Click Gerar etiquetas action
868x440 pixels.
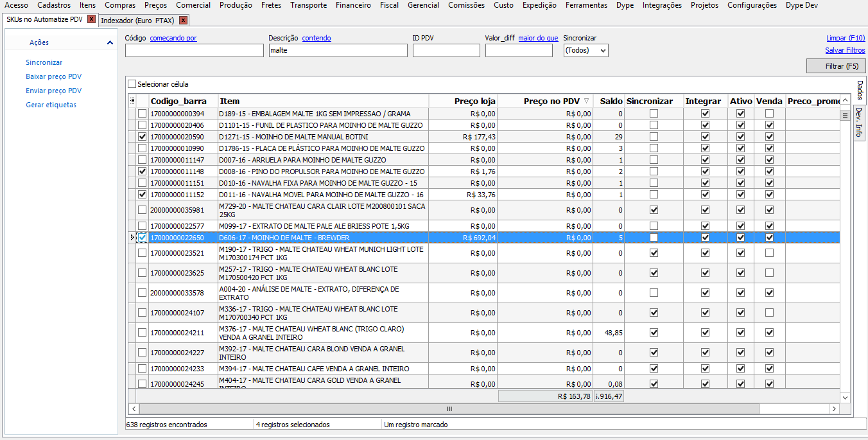pyautogui.click(x=51, y=105)
